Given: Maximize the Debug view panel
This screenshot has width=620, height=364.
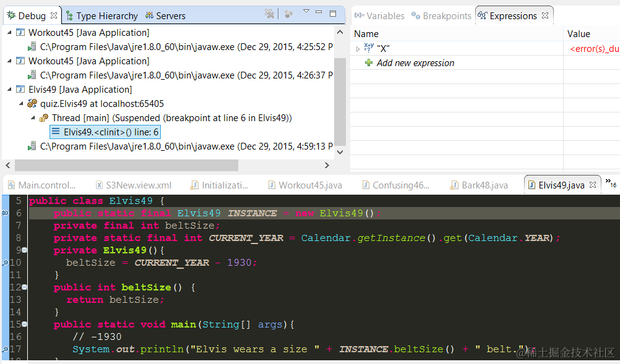Looking at the screenshot, I should 333,14.
